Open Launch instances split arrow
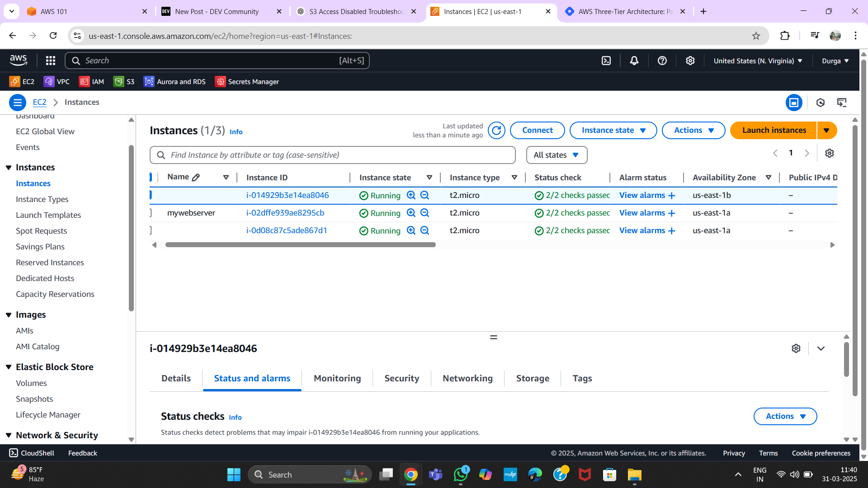Viewport: 868px width, 488px height. pyautogui.click(x=827, y=131)
